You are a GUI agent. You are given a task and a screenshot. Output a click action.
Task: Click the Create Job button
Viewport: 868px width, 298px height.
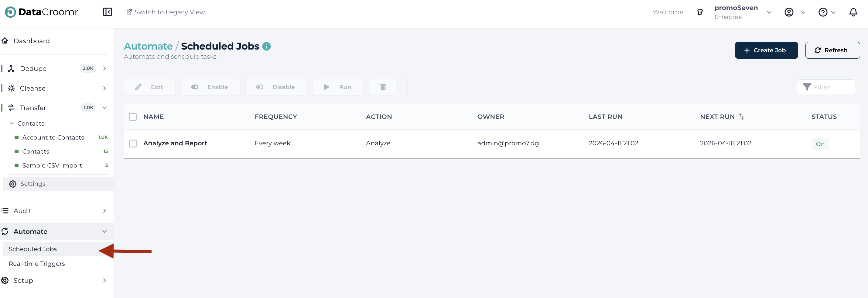[766, 50]
